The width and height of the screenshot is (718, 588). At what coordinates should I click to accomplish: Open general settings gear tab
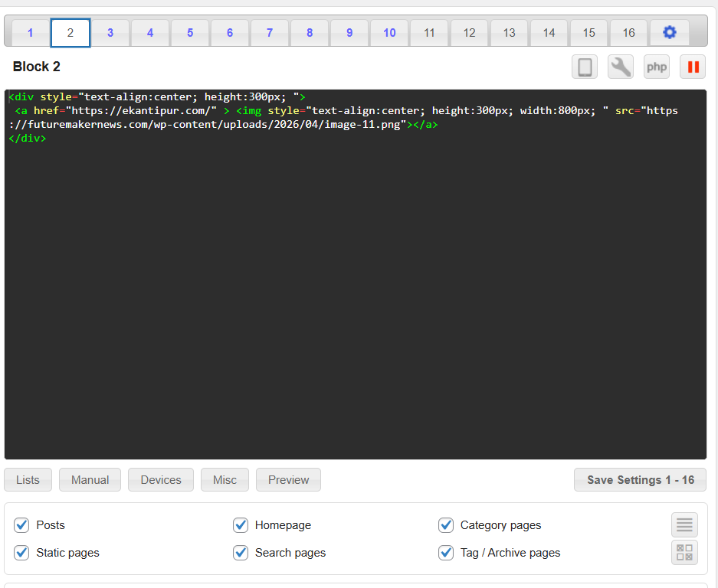669,33
